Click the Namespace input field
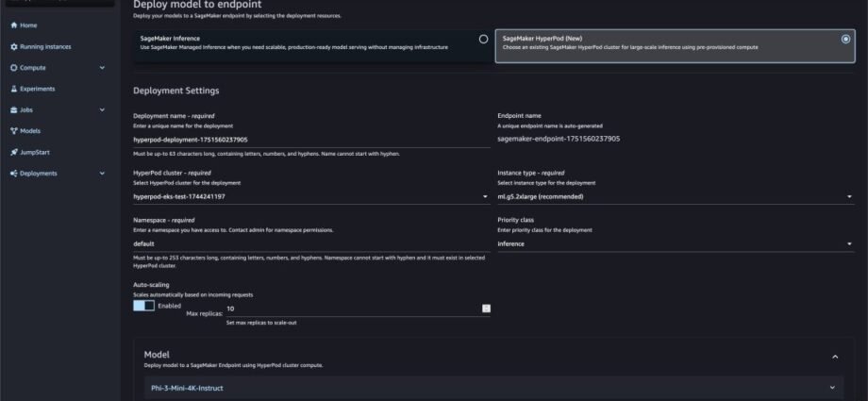The height and width of the screenshot is (401, 868). click(311, 243)
